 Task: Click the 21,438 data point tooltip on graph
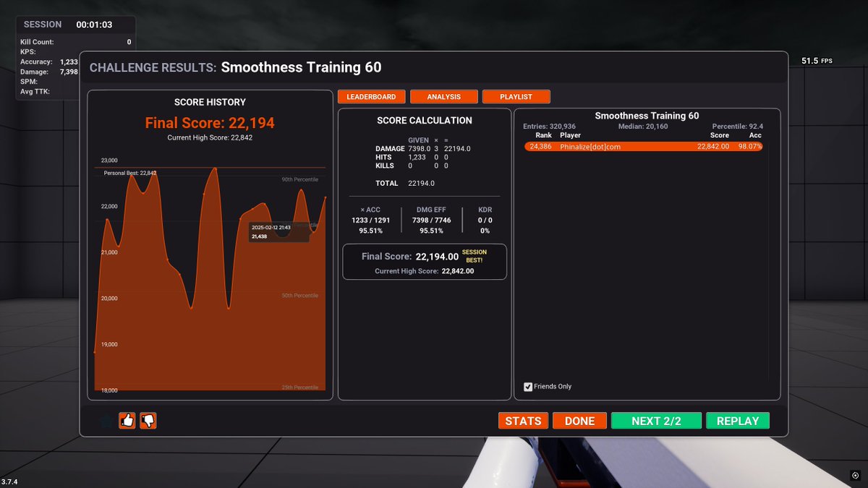(279, 232)
